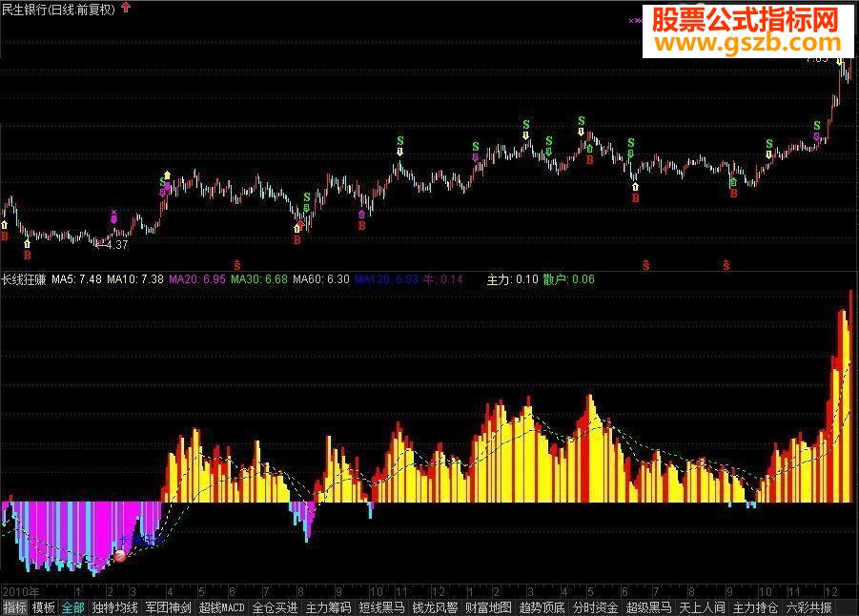Click the 民生银行(日线,前复权) chart title
859x616 pixels.
[58, 9]
